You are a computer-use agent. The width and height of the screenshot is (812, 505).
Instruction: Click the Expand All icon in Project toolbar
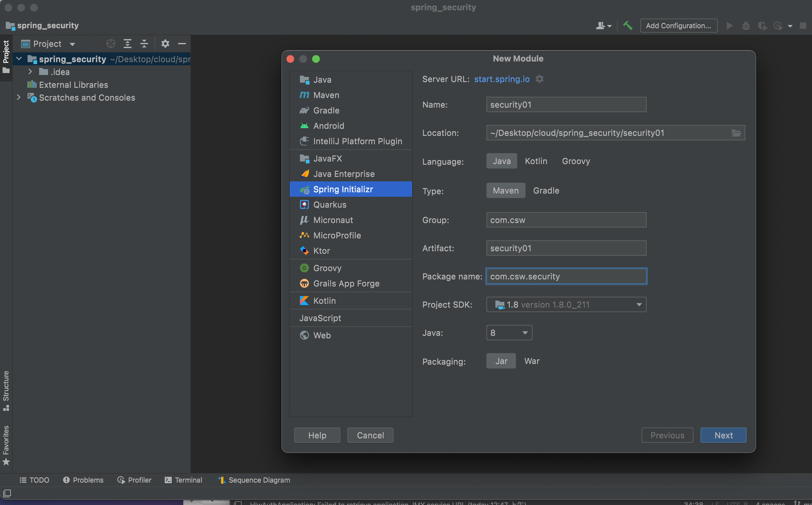click(x=127, y=44)
